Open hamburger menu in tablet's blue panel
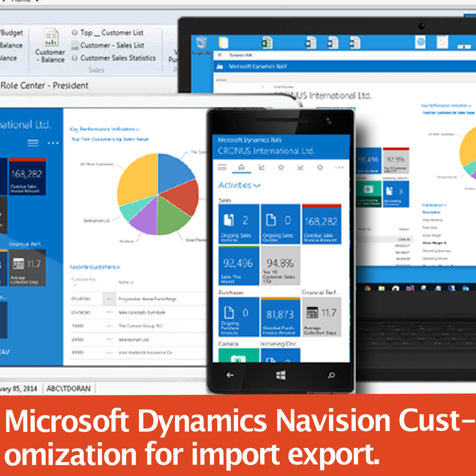Viewport: 476px width, 476px height. [x=33, y=143]
